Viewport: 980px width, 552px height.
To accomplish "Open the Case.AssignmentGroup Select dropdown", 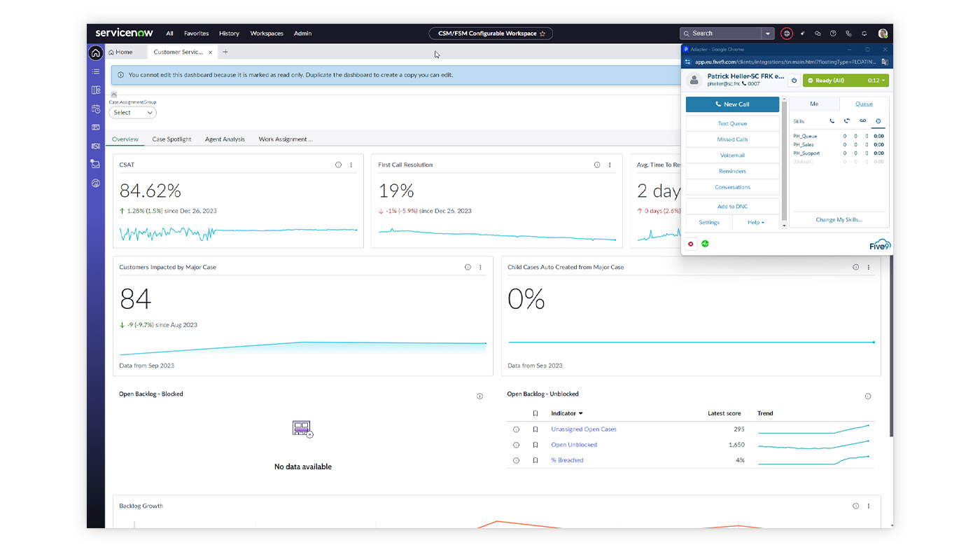I will point(132,113).
